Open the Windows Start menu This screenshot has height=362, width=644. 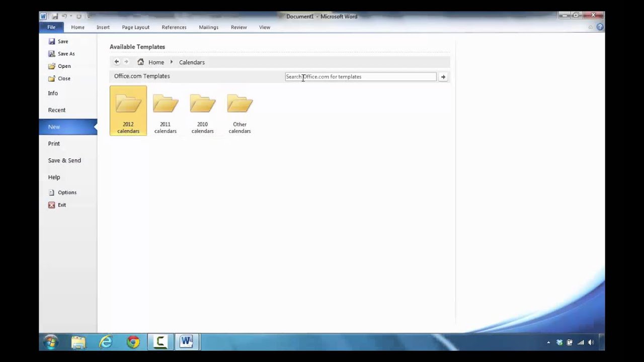tap(50, 342)
